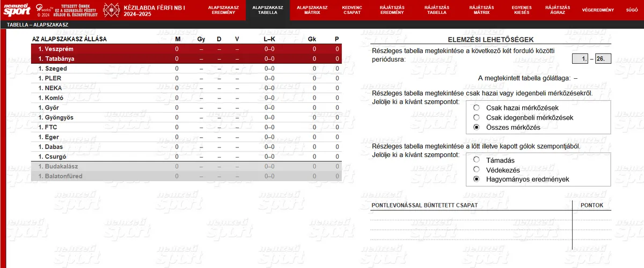Select the Szeged team name
Screen dimensions: 644x268
click(x=56, y=69)
